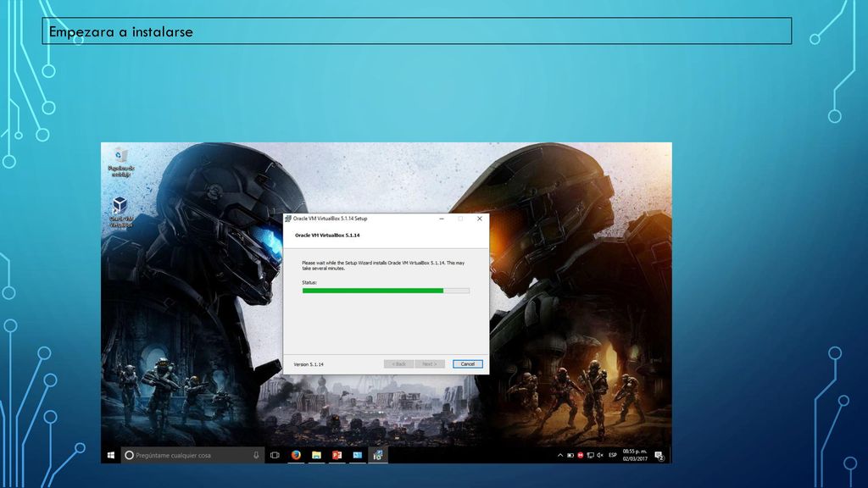868x488 pixels.
Task: Switch to PowerPoint in the taskbar
Action: [337, 455]
